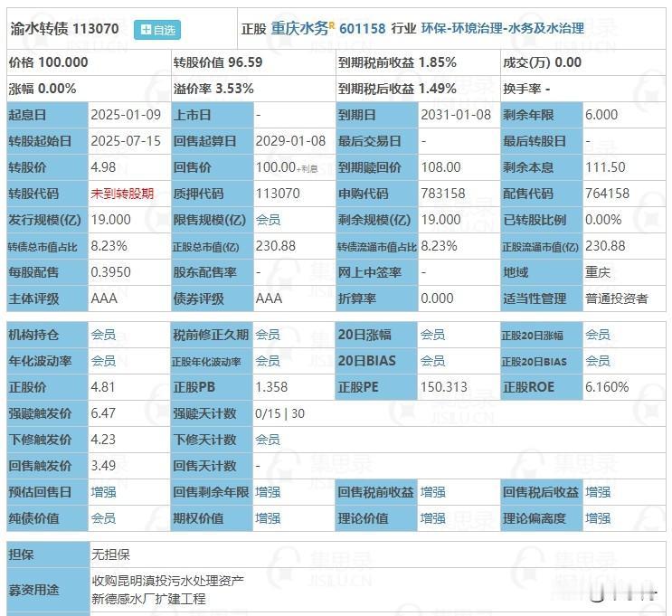
Task: Select the bond title 渝水转债 113070
Action: pyautogui.click(x=64, y=29)
